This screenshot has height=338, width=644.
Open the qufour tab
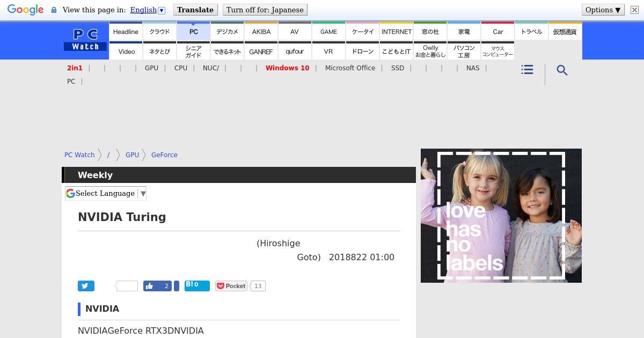[295, 51]
